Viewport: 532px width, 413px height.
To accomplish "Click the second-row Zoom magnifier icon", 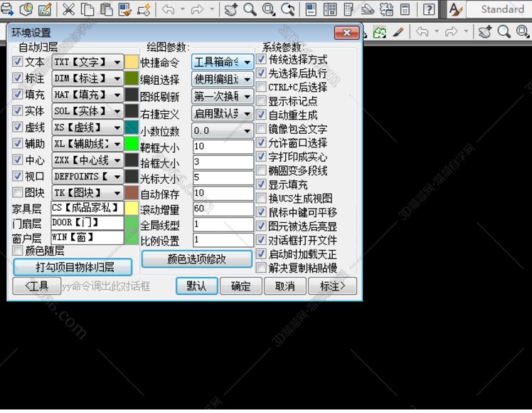I will click(504, 32).
